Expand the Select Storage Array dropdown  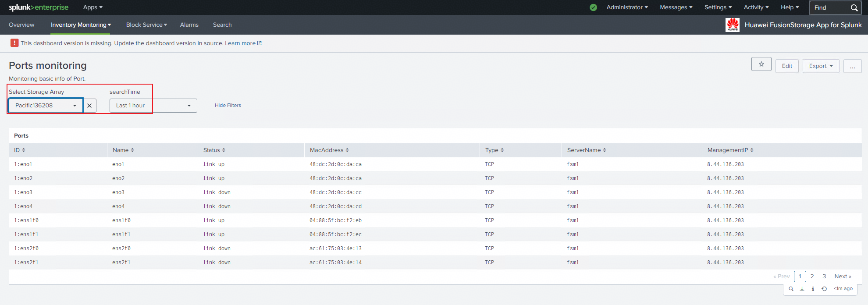pyautogui.click(x=46, y=106)
